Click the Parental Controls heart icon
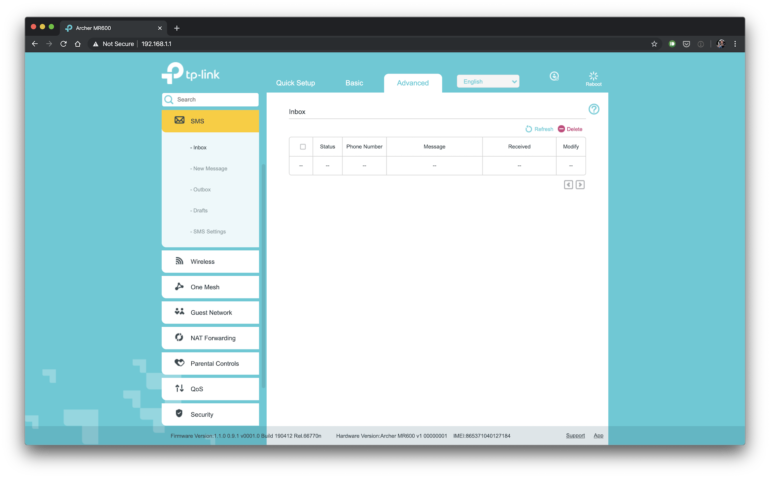 [179, 363]
